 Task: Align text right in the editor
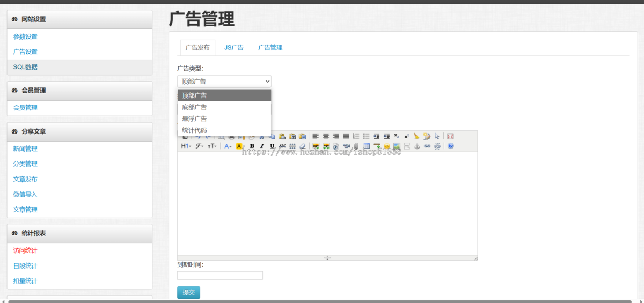[336, 136]
